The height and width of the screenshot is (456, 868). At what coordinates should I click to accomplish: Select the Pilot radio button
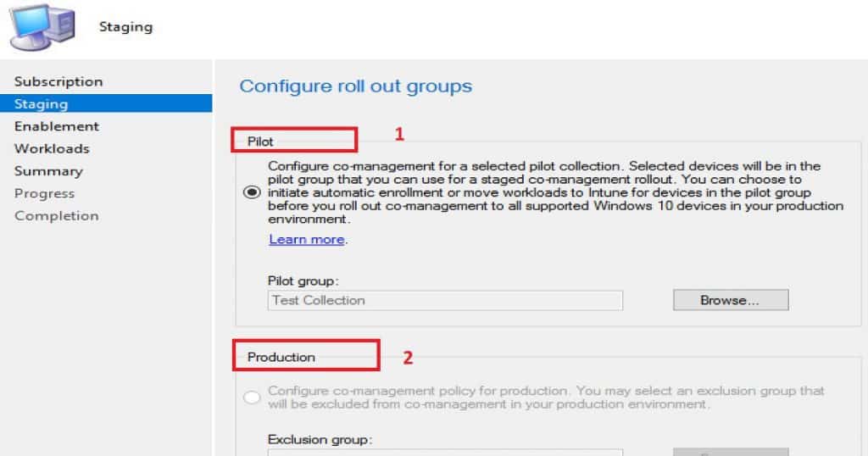click(x=252, y=192)
